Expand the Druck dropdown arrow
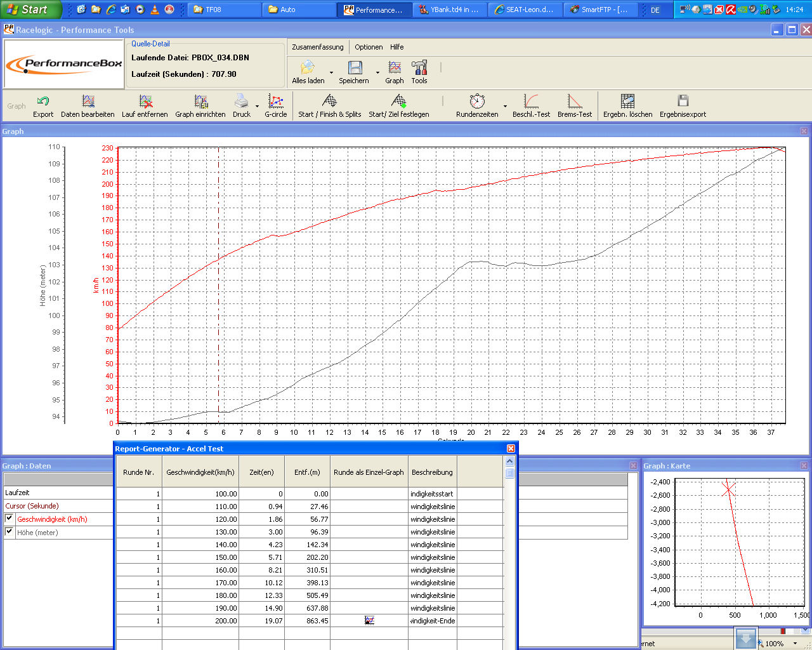The width and height of the screenshot is (812, 650). click(257, 107)
